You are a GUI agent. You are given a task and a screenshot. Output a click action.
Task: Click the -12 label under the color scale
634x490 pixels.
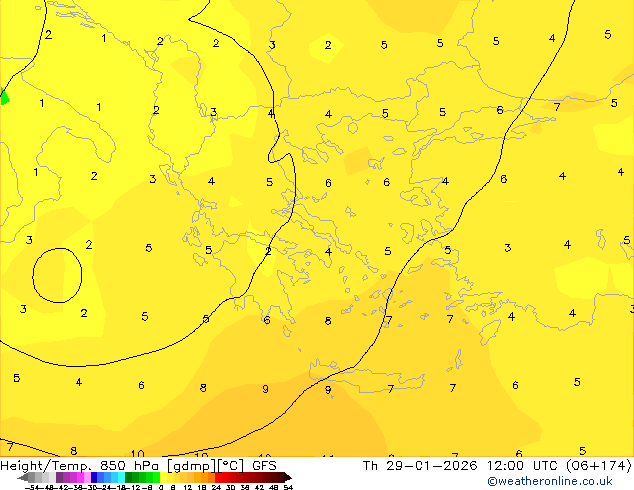135,487
